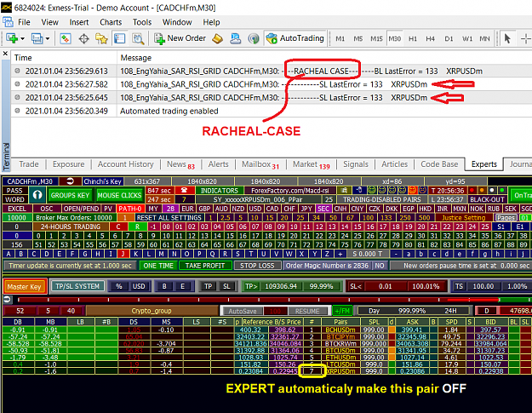Click the BTCUSDm pair cell

coord(340,350)
